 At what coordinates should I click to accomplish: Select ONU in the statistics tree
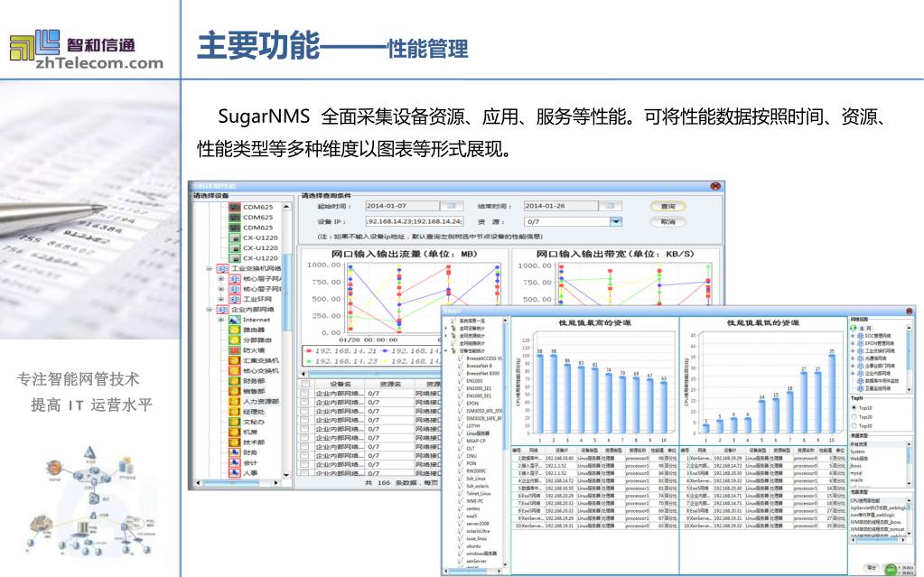(x=471, y=456)
